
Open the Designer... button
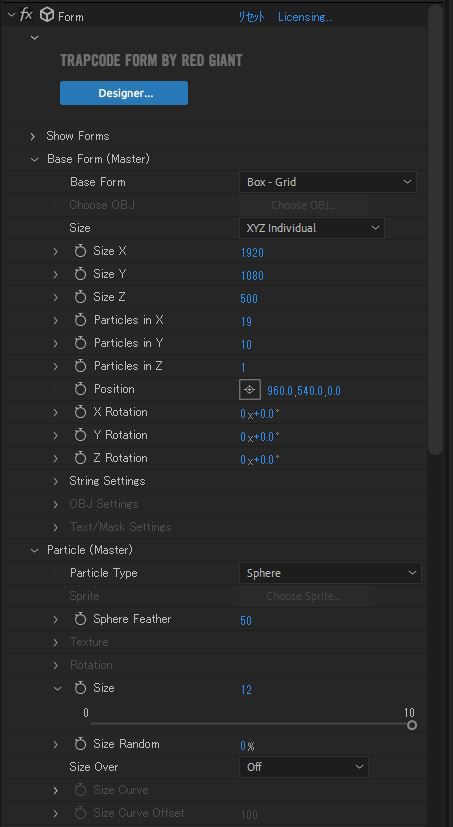click(124, 93)
